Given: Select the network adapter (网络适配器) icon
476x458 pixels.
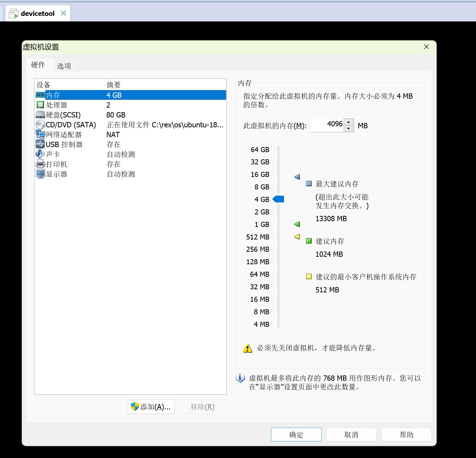Looking at the screenshot, I should pos(40,134).
